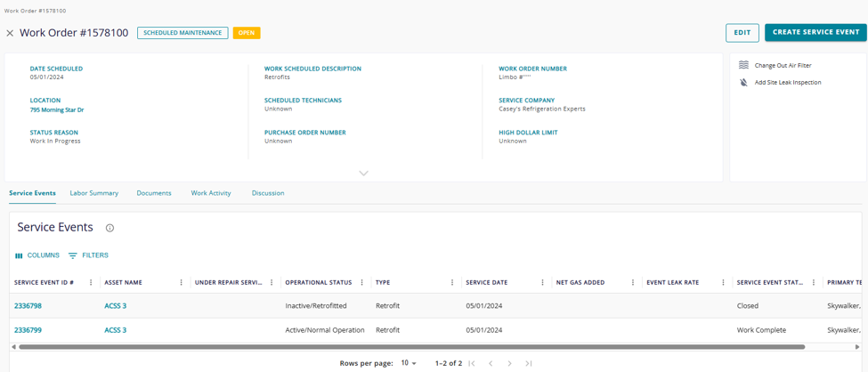Click the Active/Normal Operation status cell

click(325, 330)
